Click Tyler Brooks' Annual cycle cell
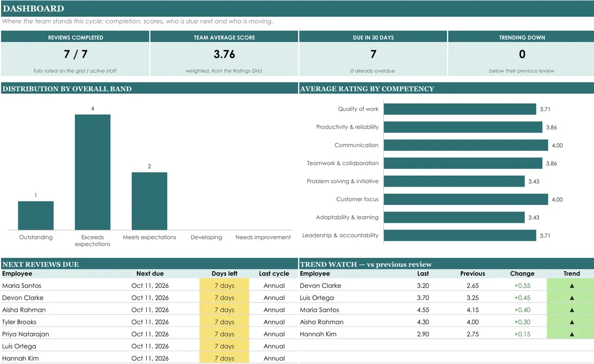The width and height of the screenshot is (594, 364). pyautogui.click(x=274, y=322)
